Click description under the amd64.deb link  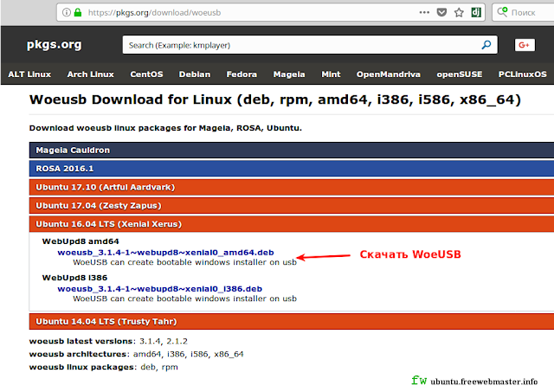(x=184, y=262)
